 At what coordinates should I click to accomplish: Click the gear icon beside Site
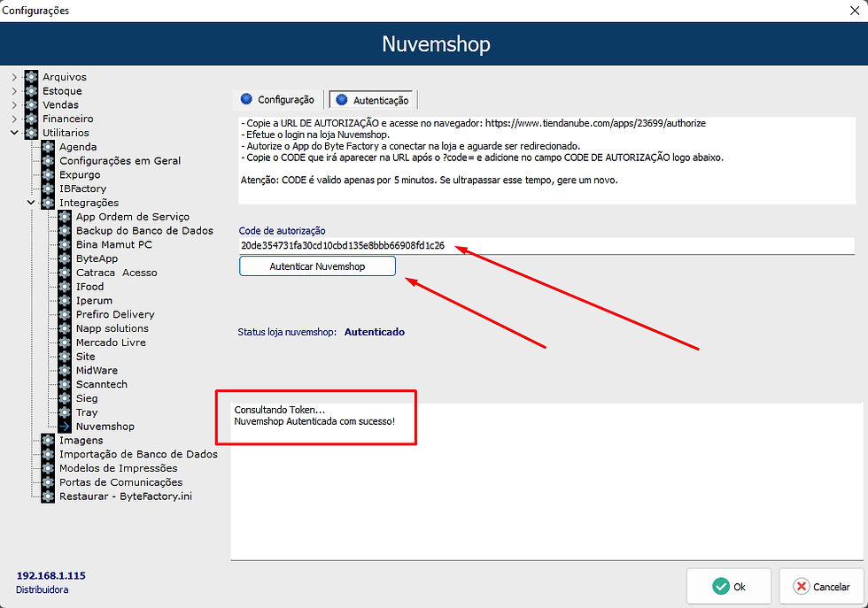tap(65, 357)
